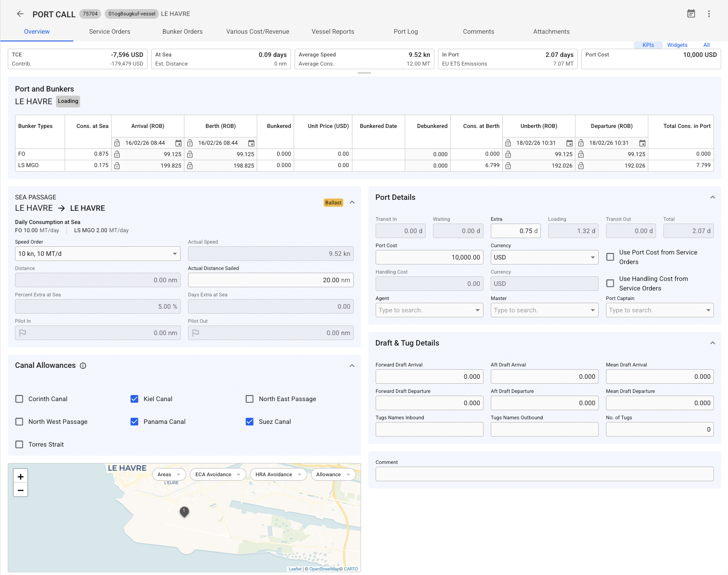This screenshot has height=575, width=728.
Task: Open the ECA Avoidance map dropdown
Action: (218, 474)
